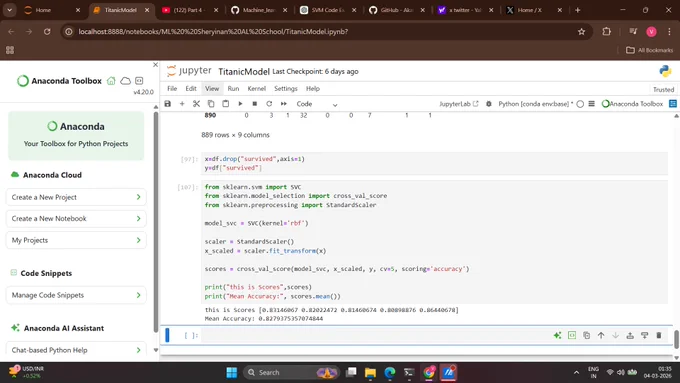Copy the selected cell in toolbar

(x=211, y=104)
